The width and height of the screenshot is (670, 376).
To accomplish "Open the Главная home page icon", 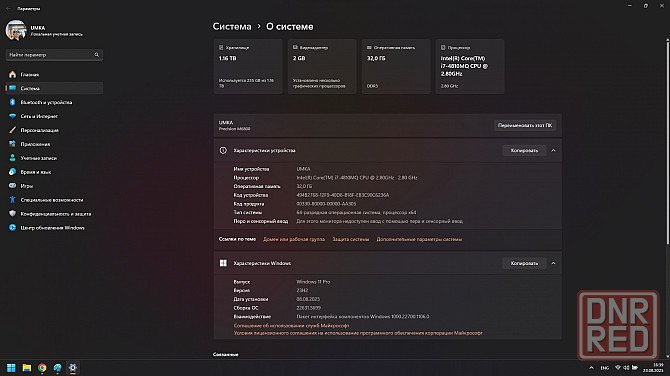I will click(12, 74).
